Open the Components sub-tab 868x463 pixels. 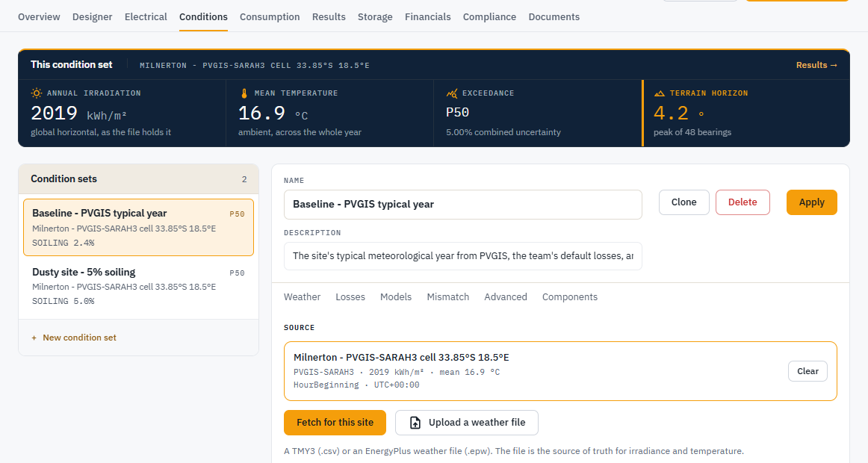570,297
